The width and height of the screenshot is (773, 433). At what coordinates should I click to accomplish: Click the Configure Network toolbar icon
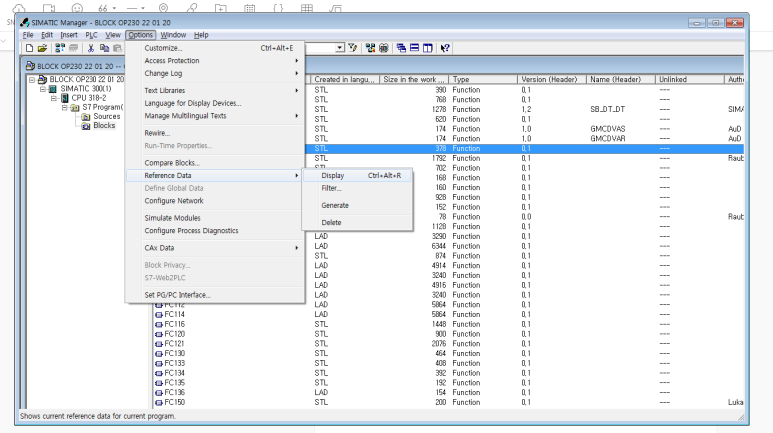[x=370, y=48]
